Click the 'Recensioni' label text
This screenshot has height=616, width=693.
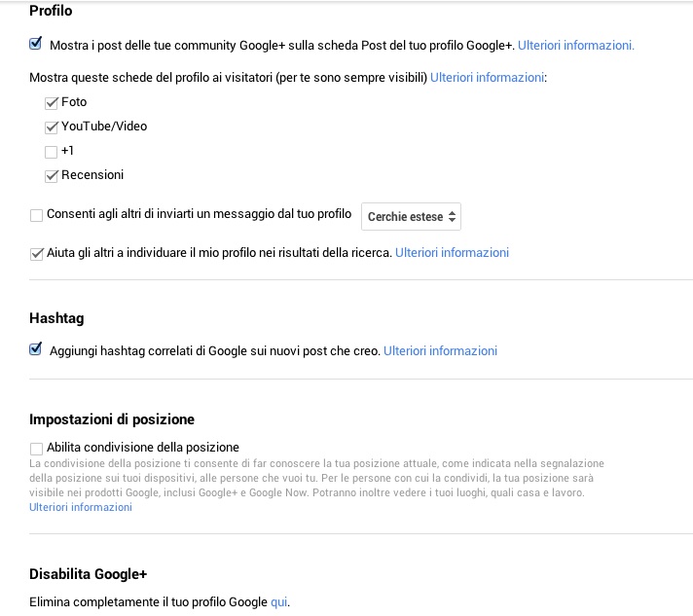point(92,175)
